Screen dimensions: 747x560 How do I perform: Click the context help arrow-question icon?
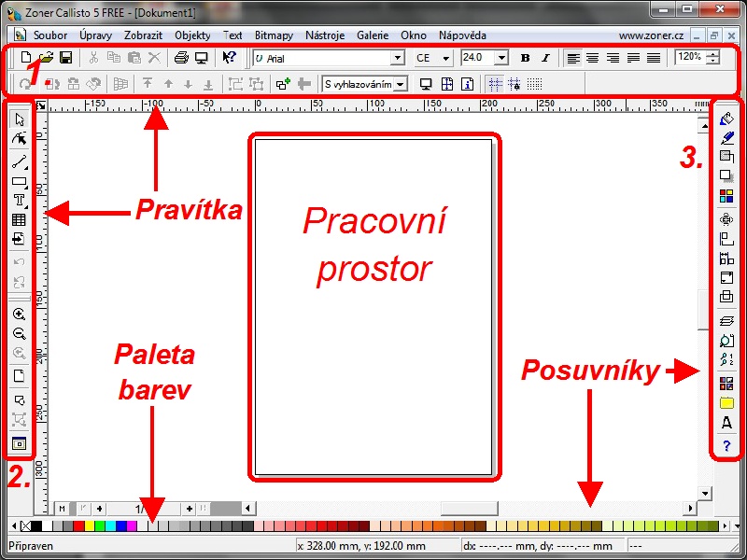(x=229, y=58)
